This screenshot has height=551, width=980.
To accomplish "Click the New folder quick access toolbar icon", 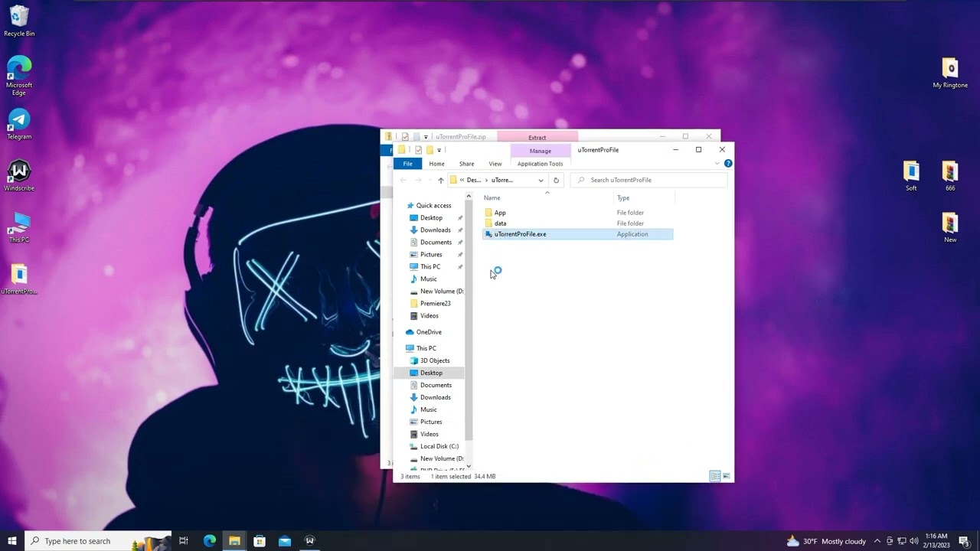I will (x=430, y=150).
